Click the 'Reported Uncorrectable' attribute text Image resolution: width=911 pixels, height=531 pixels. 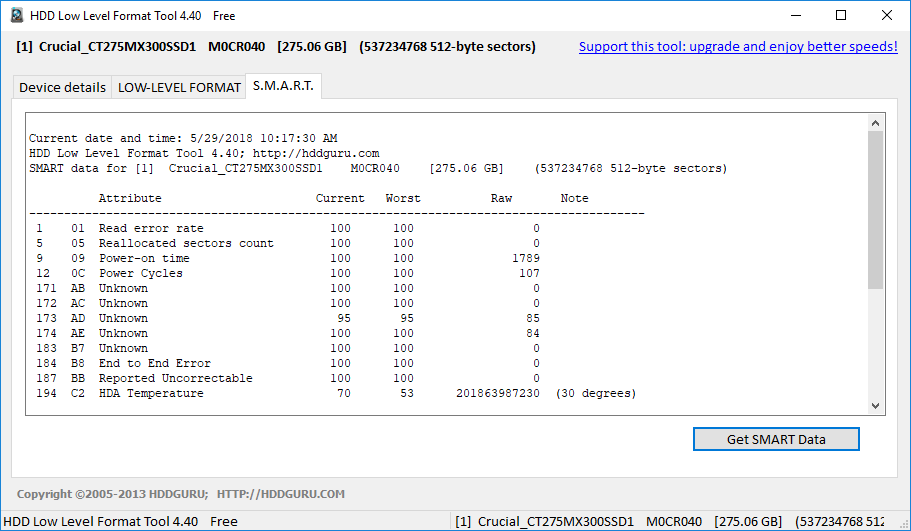click(x=175, y=379)
